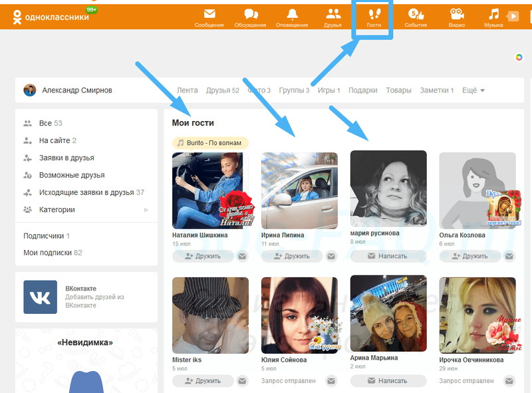Open Мои подписки 82 link
The width and height of the screenshot is (532, 393).
tap(53, 253)
